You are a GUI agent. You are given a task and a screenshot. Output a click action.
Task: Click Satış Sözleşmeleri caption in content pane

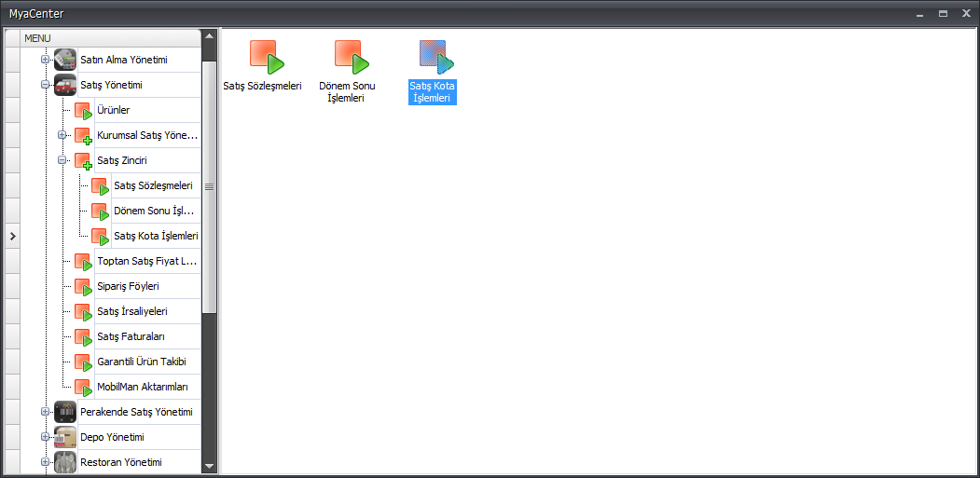pos(263,87)
